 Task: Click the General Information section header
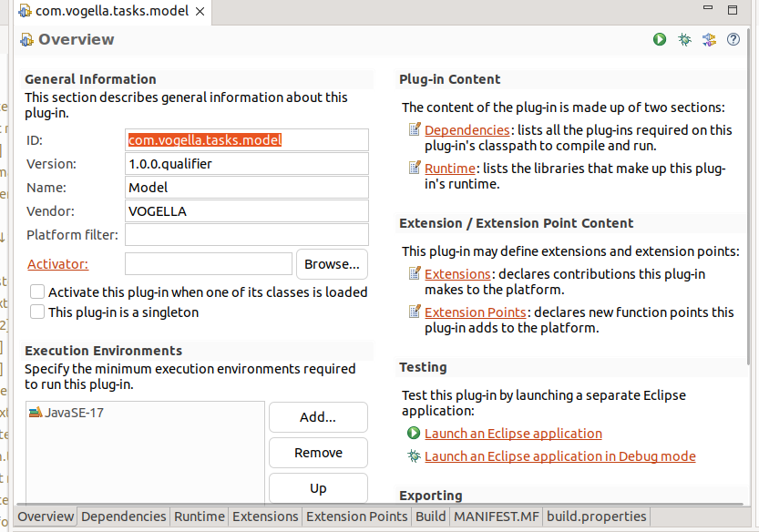[90, 79]
